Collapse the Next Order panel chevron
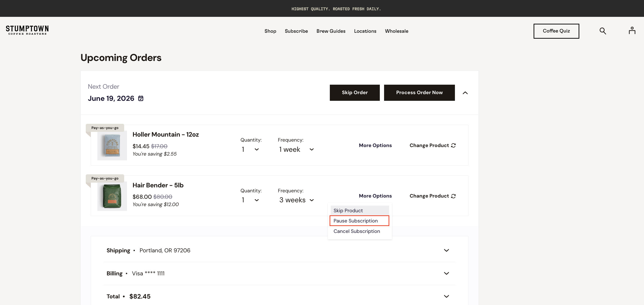The height and width of the screenshot is (305, 644). (x=465, y=93)
